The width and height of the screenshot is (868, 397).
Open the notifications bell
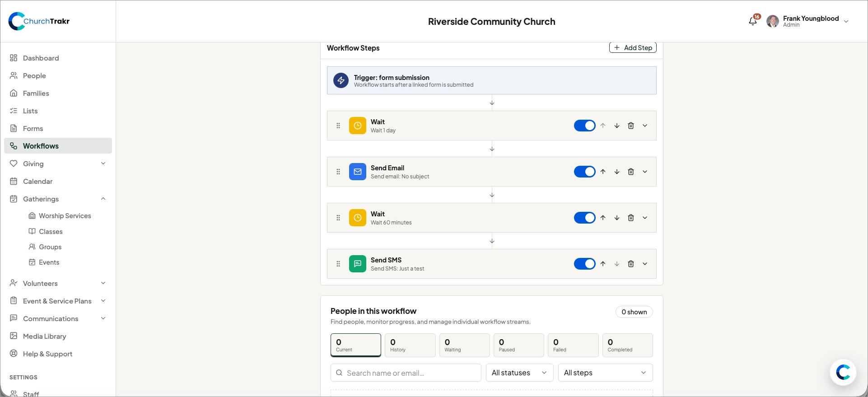753,21
